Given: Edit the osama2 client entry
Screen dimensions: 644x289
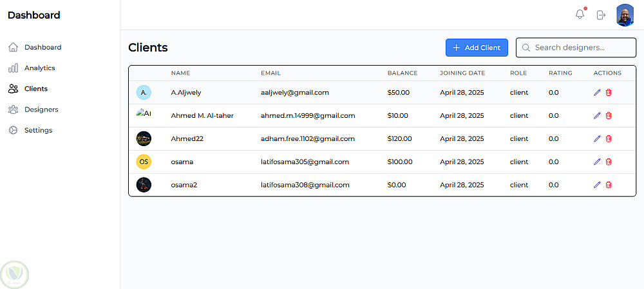Looking at the screenshot, I should [x=597, y=185].
